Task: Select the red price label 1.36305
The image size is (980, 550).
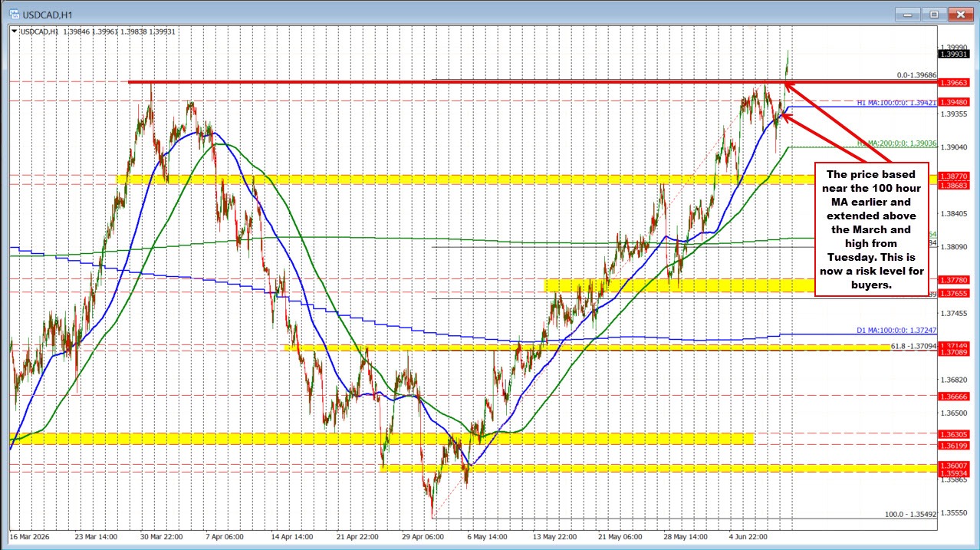Action: pos(955,434)
